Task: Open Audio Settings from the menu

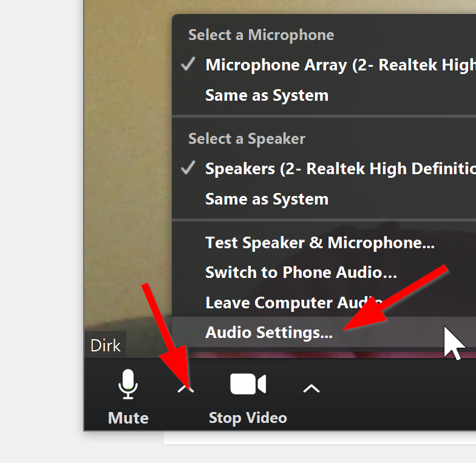Action: click(269, 333)
